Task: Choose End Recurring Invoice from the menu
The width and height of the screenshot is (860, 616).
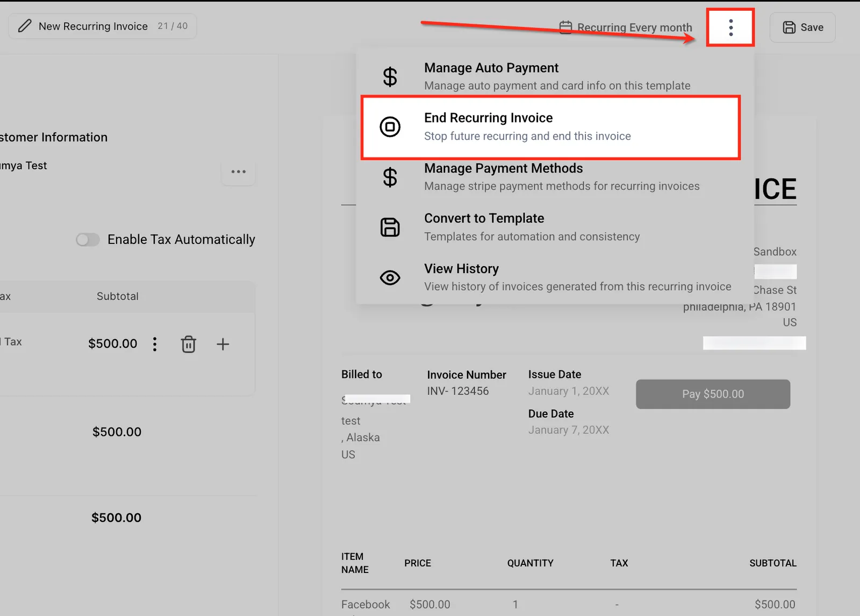Action: (x=551, y=127)
